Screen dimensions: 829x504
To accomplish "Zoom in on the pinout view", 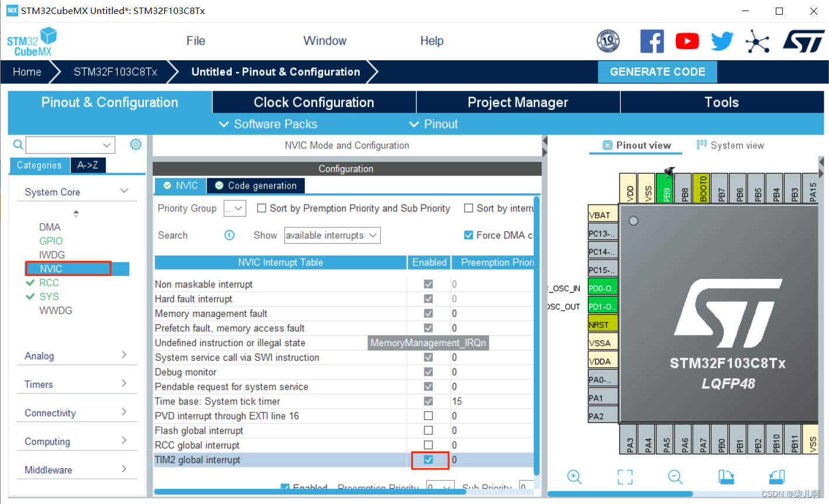I will click(575, 477).
